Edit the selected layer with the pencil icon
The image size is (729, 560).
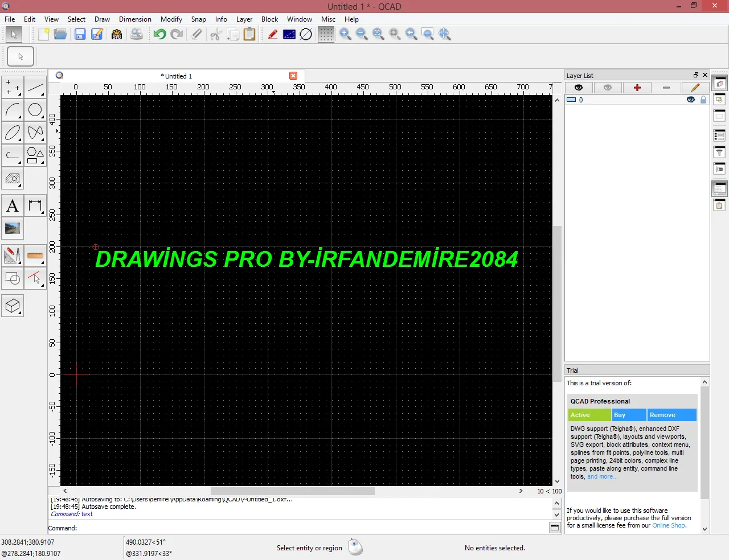pyautogui.click(x=695, y=88)
